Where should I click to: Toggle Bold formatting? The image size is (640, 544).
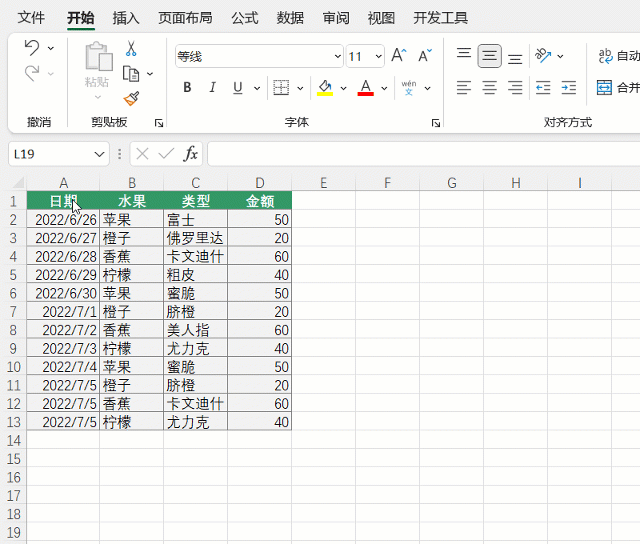187,88
